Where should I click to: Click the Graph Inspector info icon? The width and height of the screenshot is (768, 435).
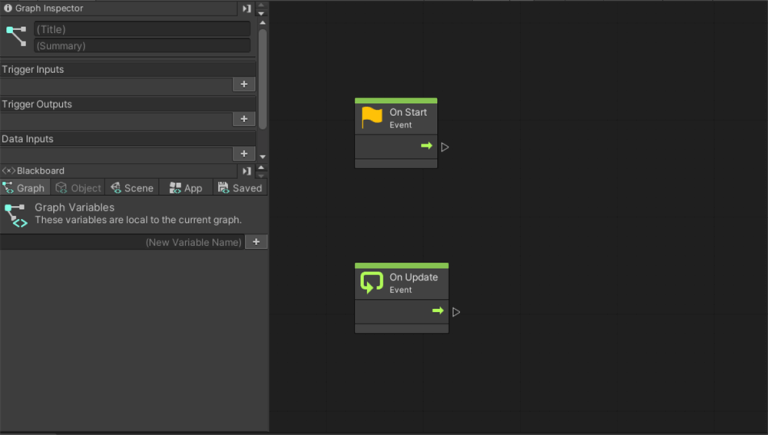pyautogui.click(x=8, y=8)
